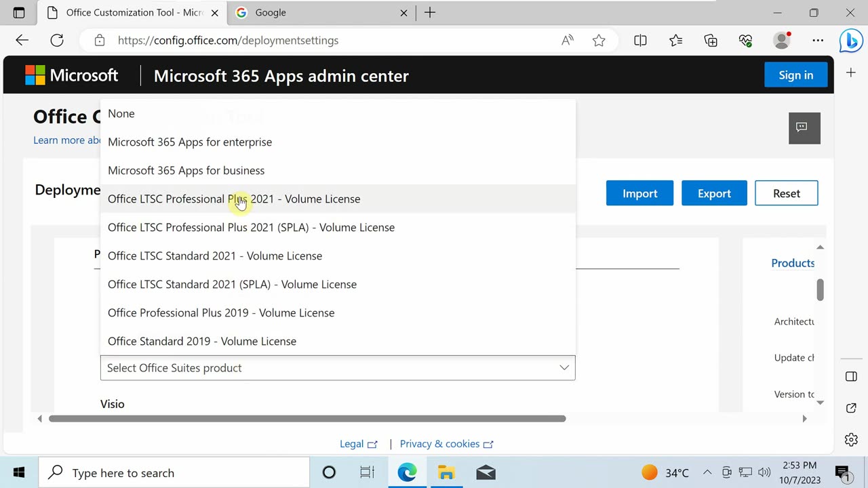Click the horizontal page scrollbar thumb

[307, 418]
